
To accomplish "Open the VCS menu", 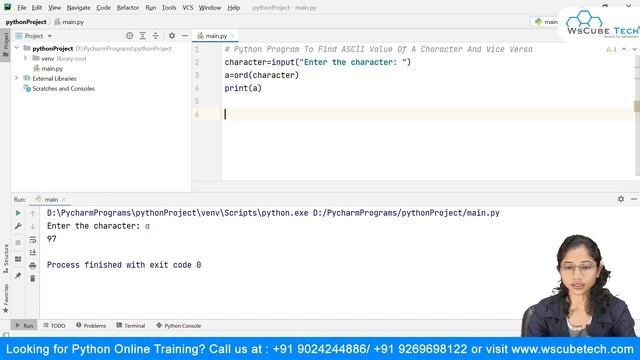I will point(188,8).
